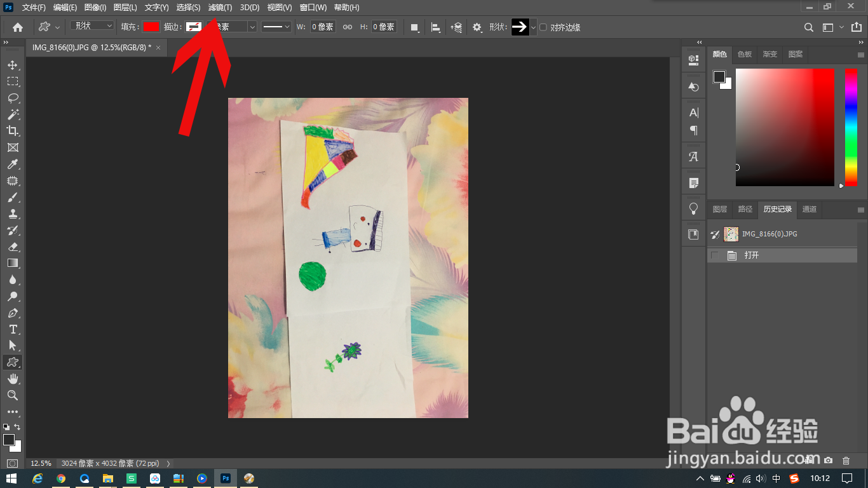
Task: Swap foreground and background colors
Action: (17, 427)
